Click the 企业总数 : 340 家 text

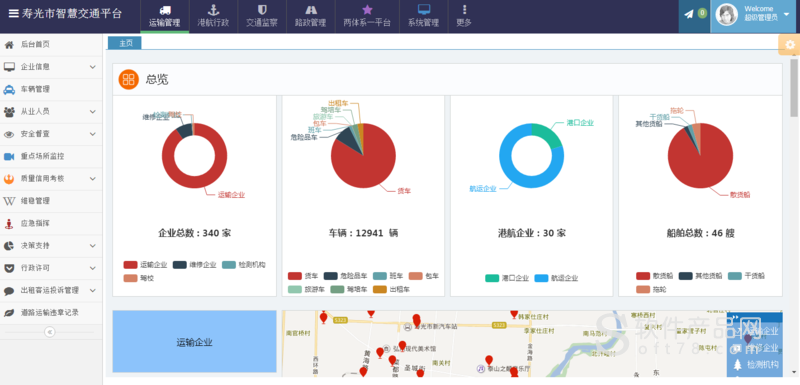pos(194,234)
